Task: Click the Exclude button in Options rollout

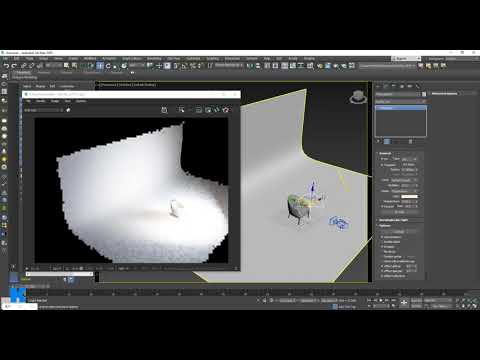Action: [399, 232]
